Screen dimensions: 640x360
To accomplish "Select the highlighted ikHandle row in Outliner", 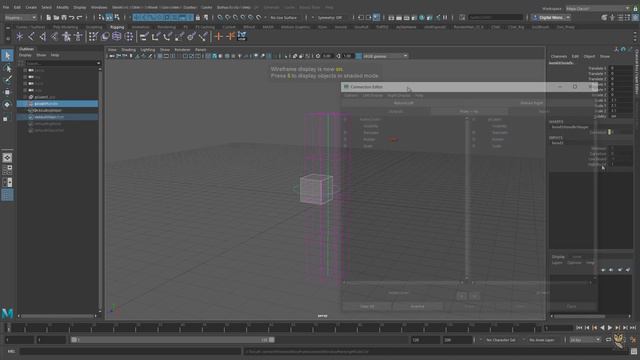I will (x=57, y=104).
